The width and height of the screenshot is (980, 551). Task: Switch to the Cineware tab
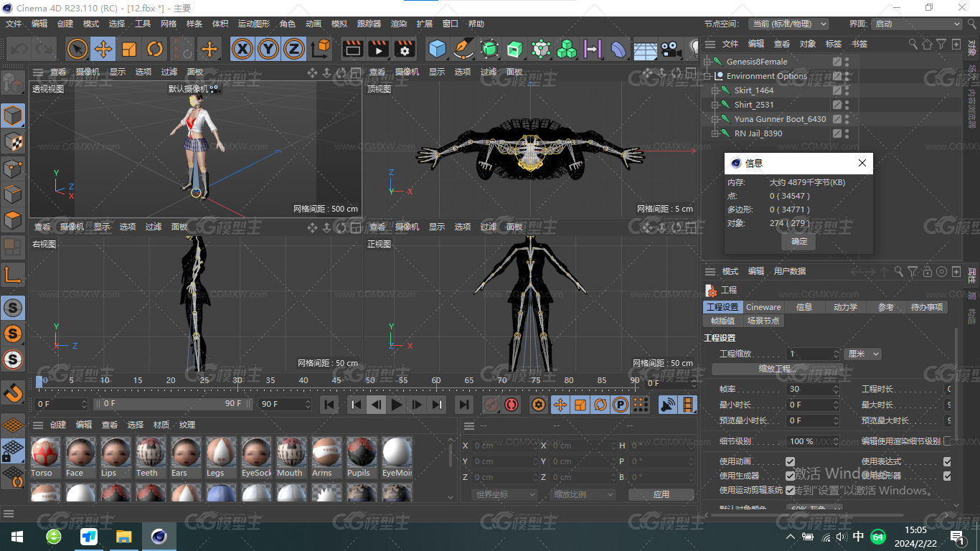click(763, 307)
